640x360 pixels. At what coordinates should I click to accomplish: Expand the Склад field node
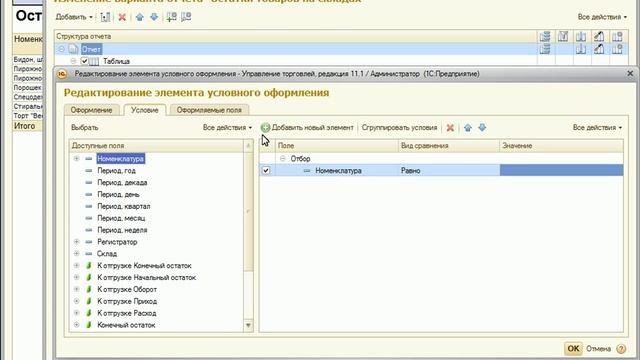[76, 254]
